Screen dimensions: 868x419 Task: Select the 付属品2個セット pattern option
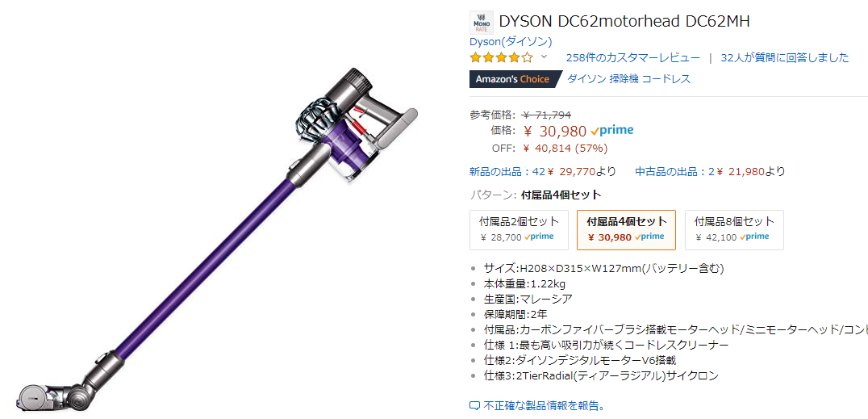coord(519,229)
